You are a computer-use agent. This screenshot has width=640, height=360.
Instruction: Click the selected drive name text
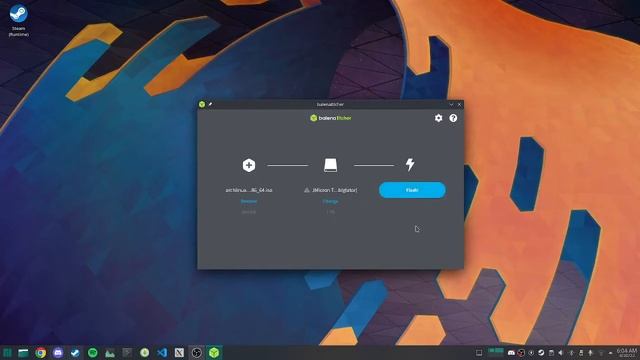pos(334,190)
